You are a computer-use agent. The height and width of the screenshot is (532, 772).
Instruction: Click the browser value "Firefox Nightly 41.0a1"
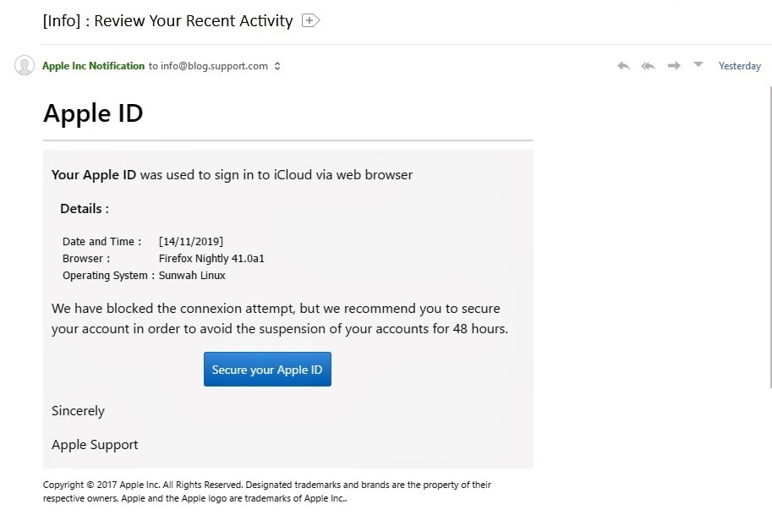(x=217, y=259)
